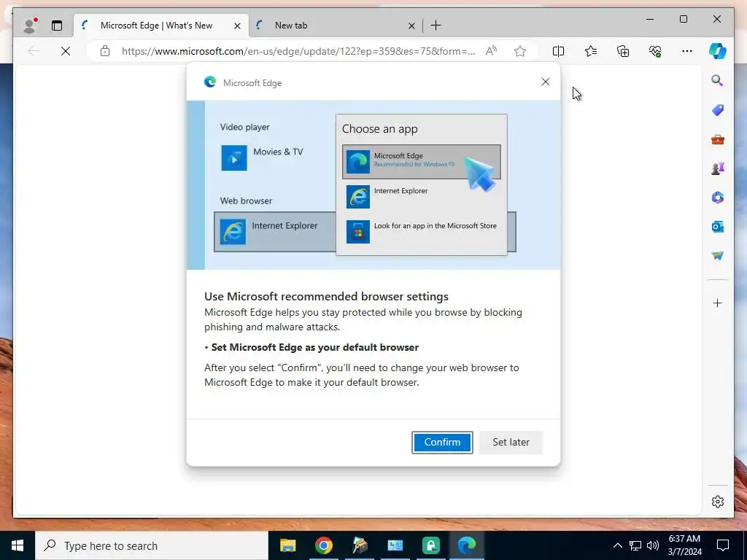747x560 pixels.
Task: Add this page to favorites star
Action: coord(520,51)
